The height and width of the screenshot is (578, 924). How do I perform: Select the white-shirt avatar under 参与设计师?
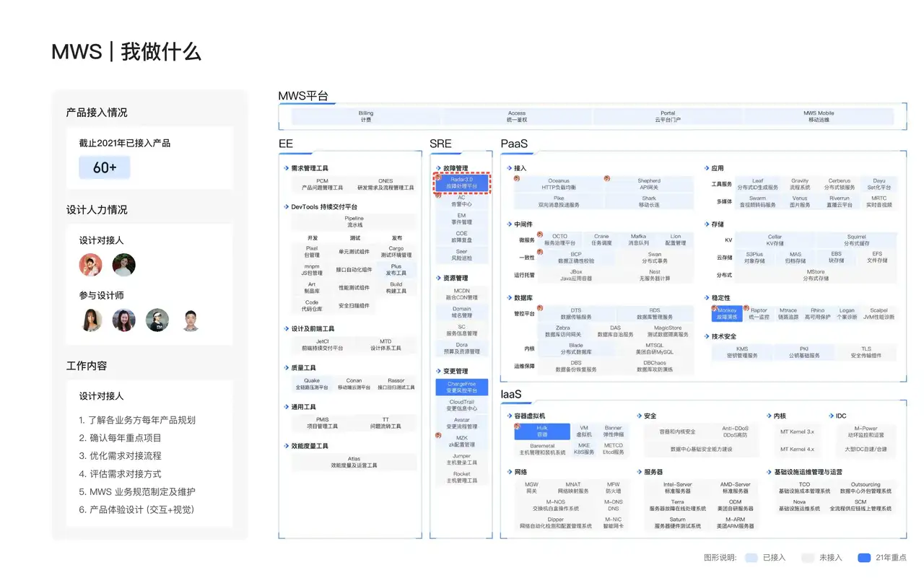(x=191, y=320)
